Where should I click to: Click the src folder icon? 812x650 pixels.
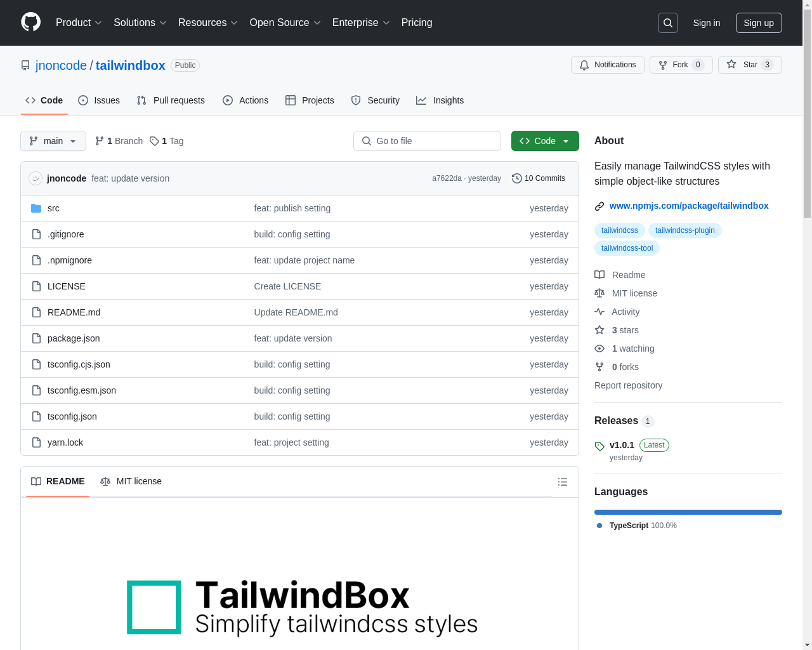(36, 208)
